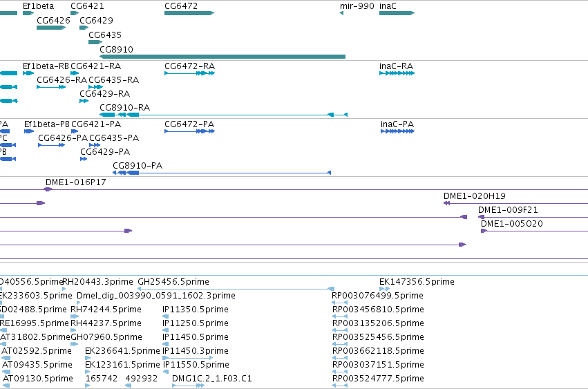This screenshot has height=389, width=588.
Task: Select the CG6435-PA label
Action: (x=114, y=138)
